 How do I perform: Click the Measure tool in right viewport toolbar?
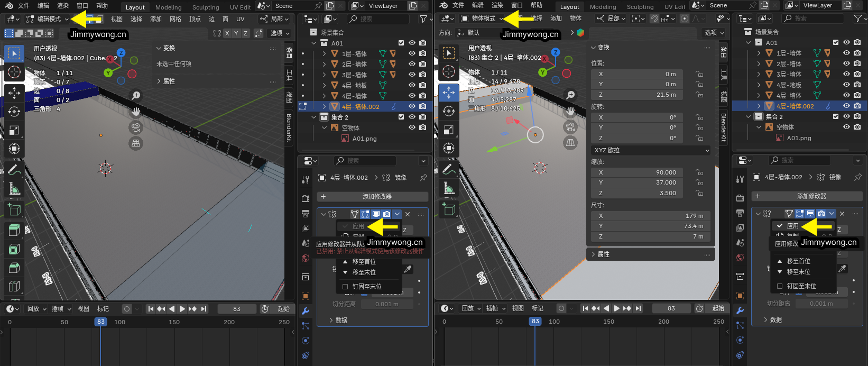[448, 188]
